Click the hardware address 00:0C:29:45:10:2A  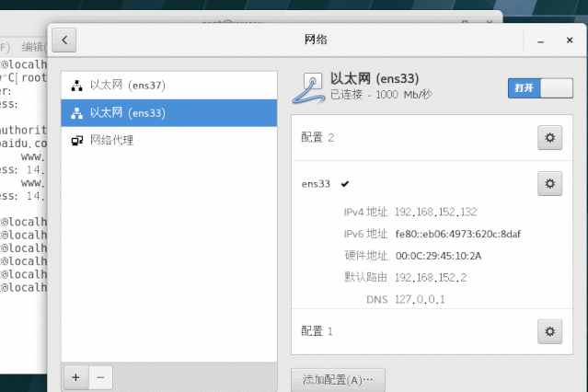tap(438, 256)
